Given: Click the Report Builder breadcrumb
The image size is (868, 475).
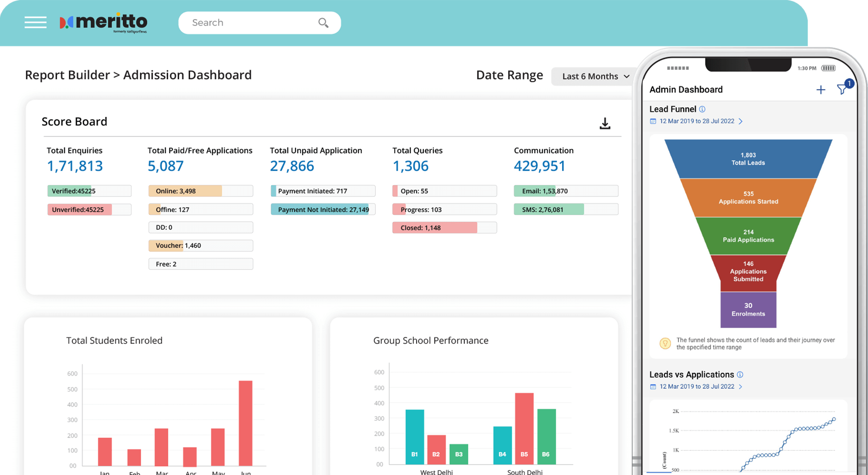Looking at the screenshot, I should [x=67, y=75].
